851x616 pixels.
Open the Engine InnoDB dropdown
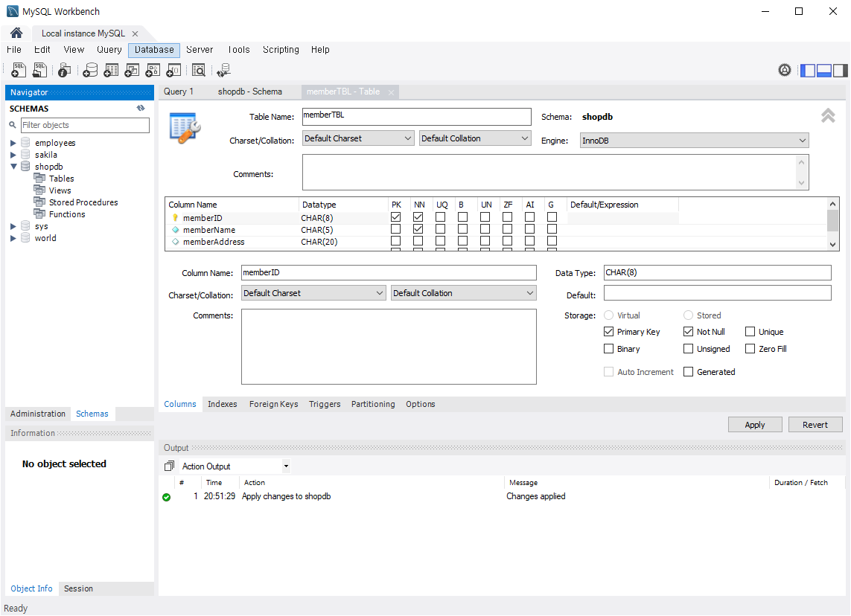(x=694, y=141)
